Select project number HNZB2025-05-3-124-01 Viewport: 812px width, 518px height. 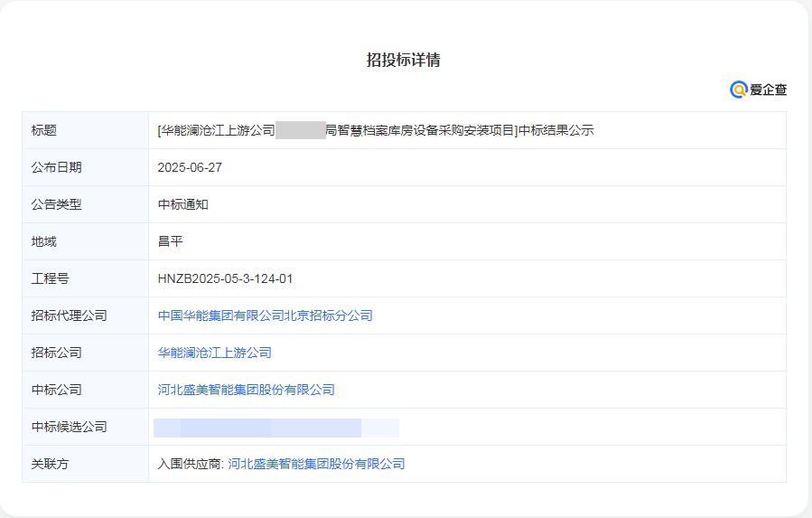click(225, 278)
